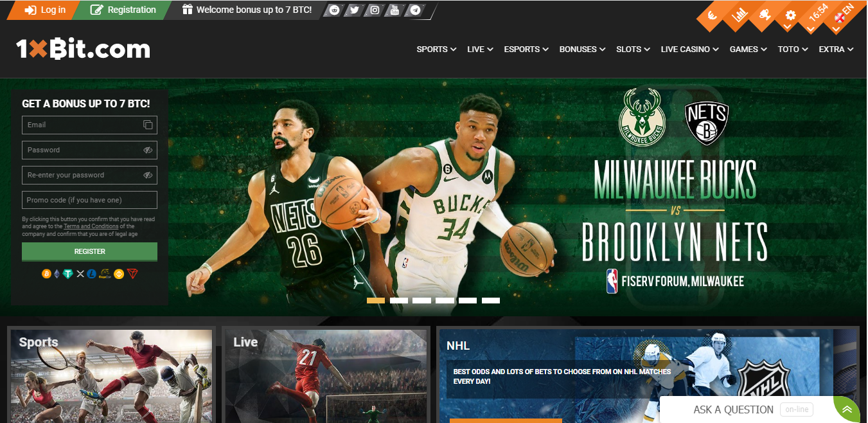Click the Promo code input field
The height and width of the screenshot is (423, 868).
89,200
